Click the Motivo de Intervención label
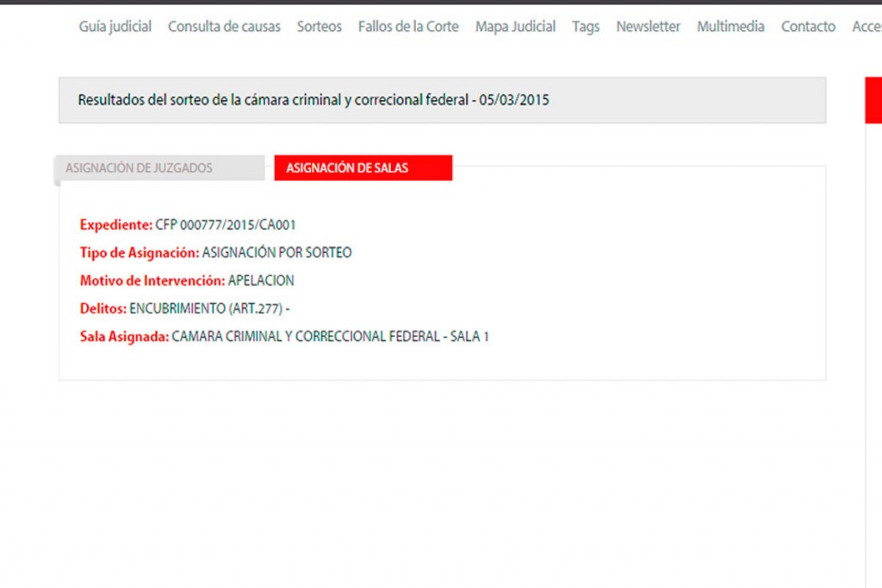This screenshot has height=588, width=882. 152,281
